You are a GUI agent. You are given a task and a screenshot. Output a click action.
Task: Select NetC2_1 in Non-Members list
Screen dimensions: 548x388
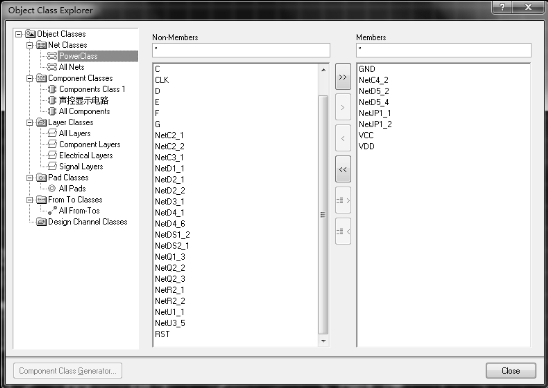[x=170, y=135]
